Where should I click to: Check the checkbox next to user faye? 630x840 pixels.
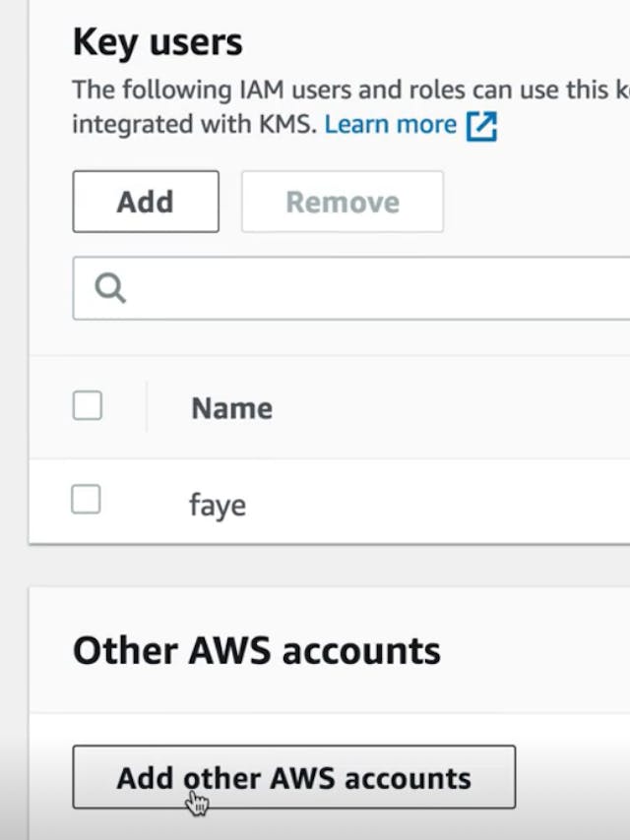click(x=85, y=500)
